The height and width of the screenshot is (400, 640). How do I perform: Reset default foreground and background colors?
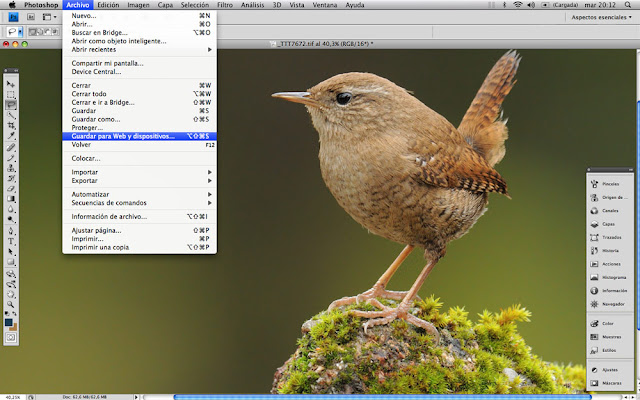pyautogui.click(x=7, y=313)
